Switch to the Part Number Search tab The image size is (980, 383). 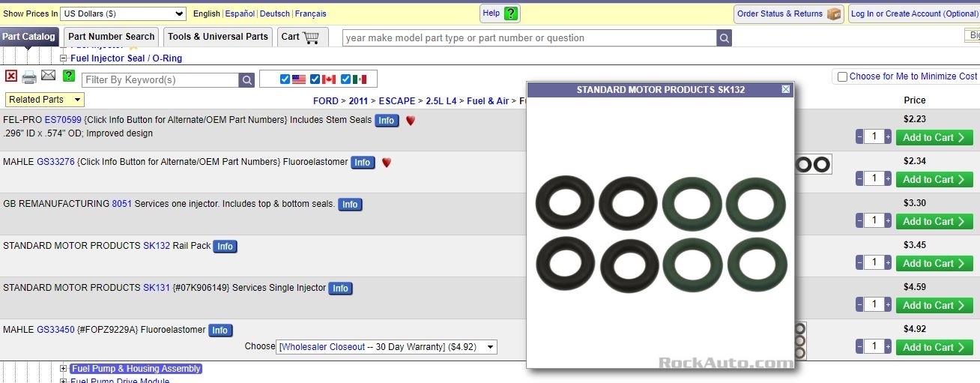(x=111, y=37)
